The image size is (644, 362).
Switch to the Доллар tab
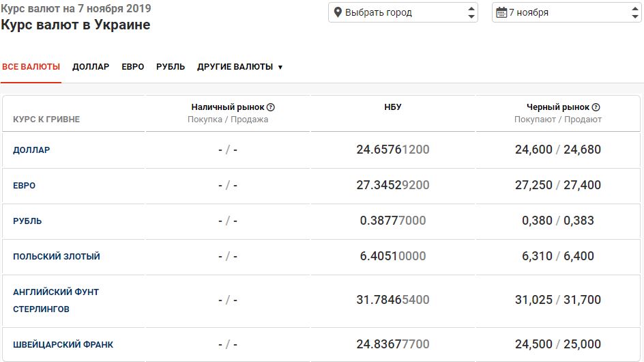click(x=91, y=67)
